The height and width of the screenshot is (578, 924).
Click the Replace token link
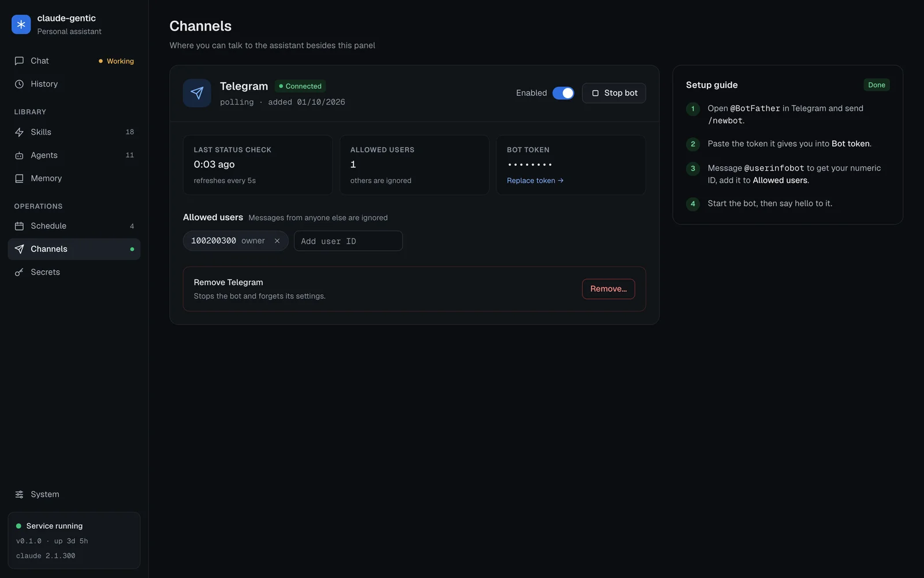[535, 180]
